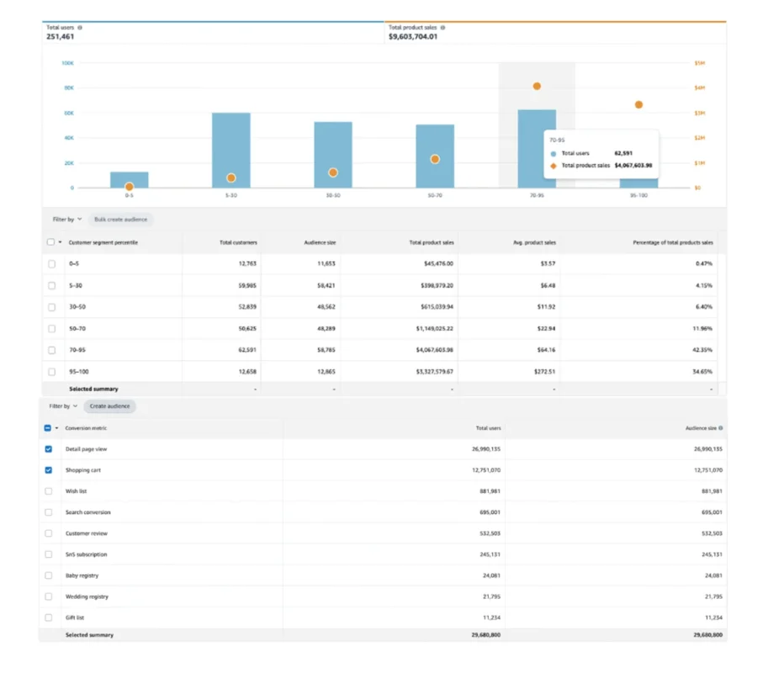Image resolution: width=784 pixels, height=673 pixels.
Task: Click the Bulk create audience button
Action: tap(120, 220)
